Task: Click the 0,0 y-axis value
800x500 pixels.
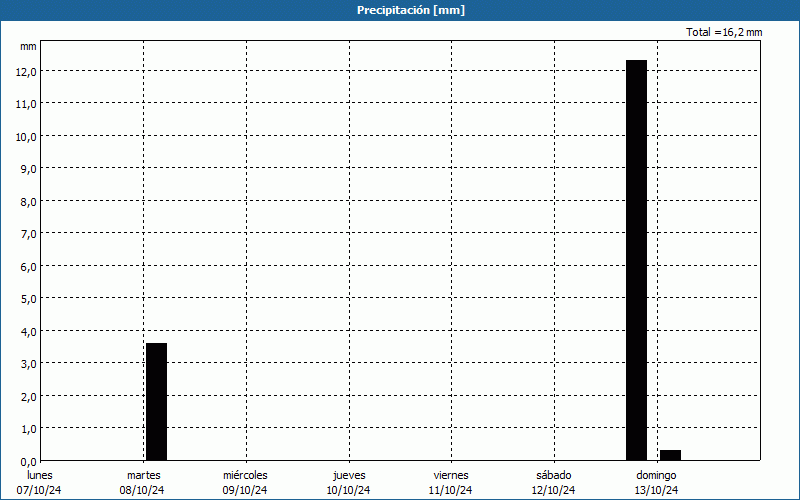Action: [29, 462]
